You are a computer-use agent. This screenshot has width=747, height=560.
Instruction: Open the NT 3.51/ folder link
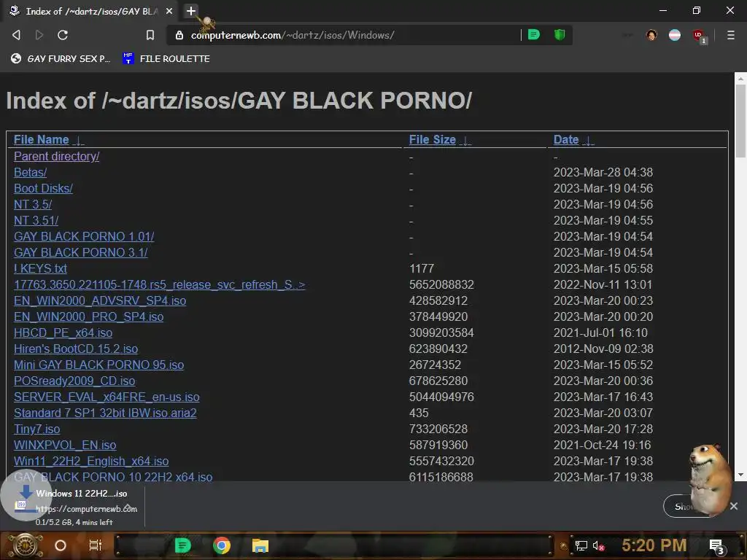[x=36, y=220]
